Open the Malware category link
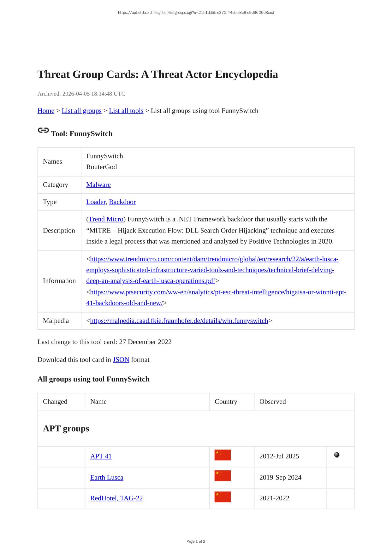The height and width of the screenshot is (554, 392). (98, 185)
